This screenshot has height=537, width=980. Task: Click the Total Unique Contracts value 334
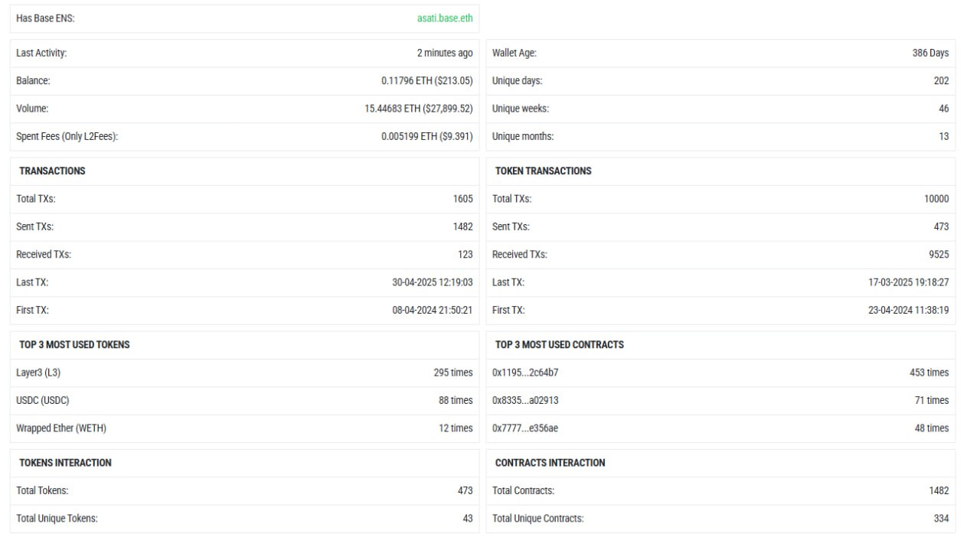coord(941,519)
